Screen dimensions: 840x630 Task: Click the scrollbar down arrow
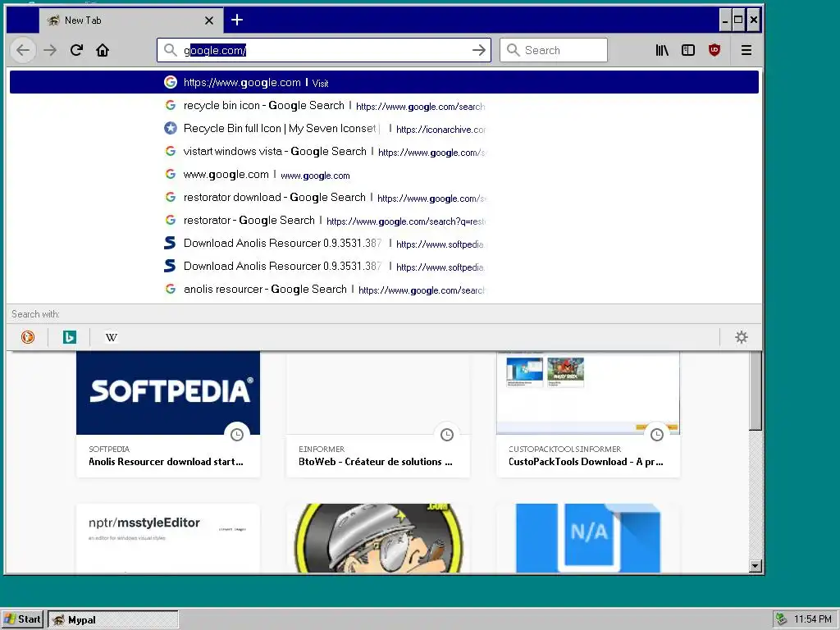[756, 566]
